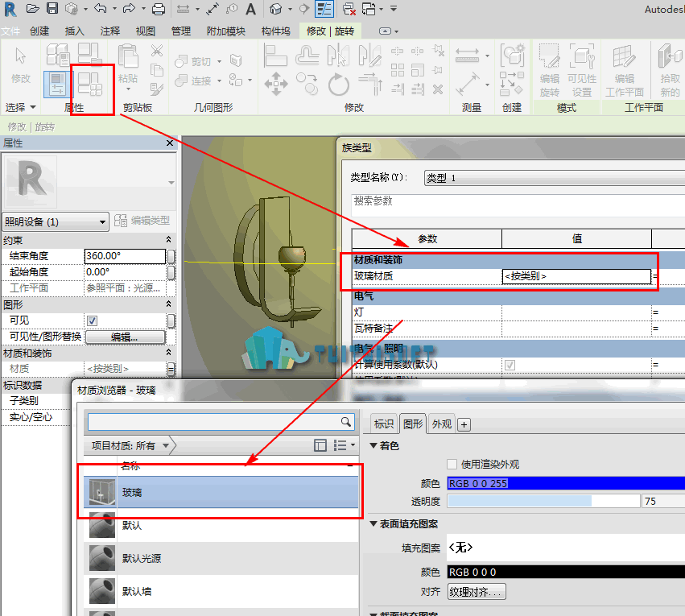Click 编辑类型 in the Properties panel

142,221
